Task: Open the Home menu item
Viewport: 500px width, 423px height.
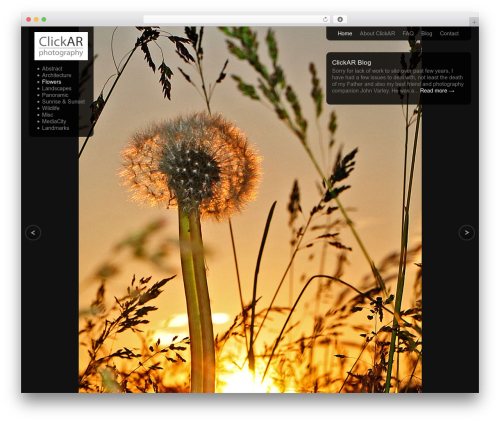Action: [x=345, y=33]
